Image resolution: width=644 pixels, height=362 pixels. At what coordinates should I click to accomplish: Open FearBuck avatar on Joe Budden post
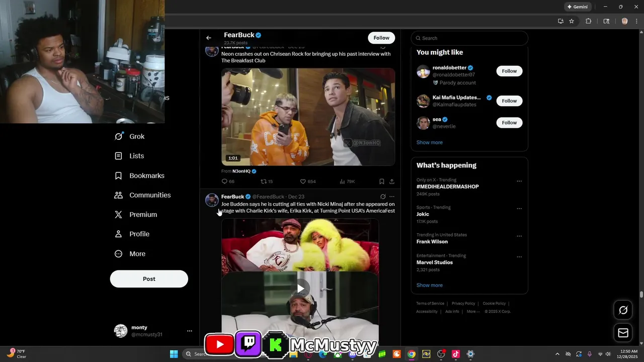click(212, 200)
